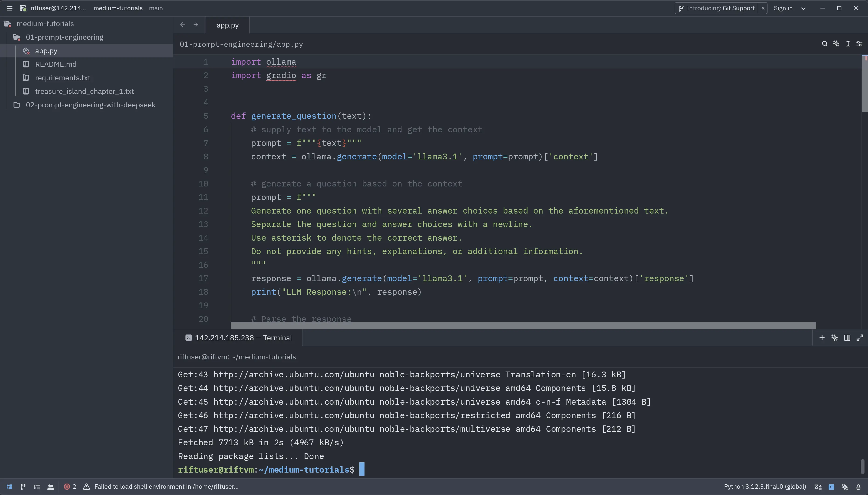Click the editor's horizontal scrollbar
868x495 pixels.
point(523,325)
